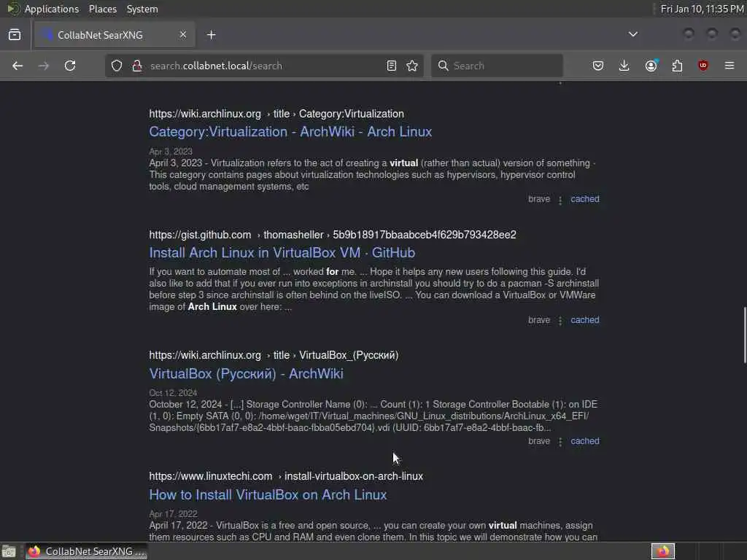Open Category:Virtualization - ArchWiki result
The height and width of the screenshot is (560, 747).
pos(290,132)
